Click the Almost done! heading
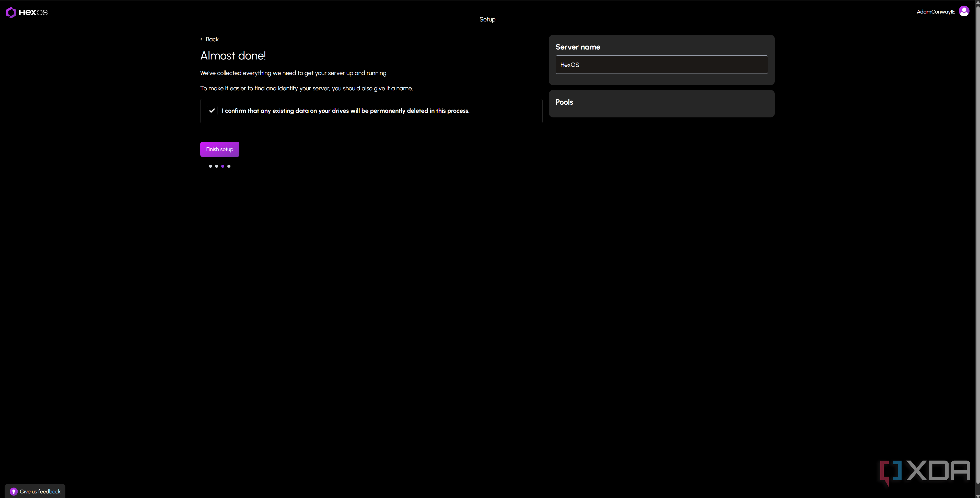This screenshot has height=498, width=980. 233,56
